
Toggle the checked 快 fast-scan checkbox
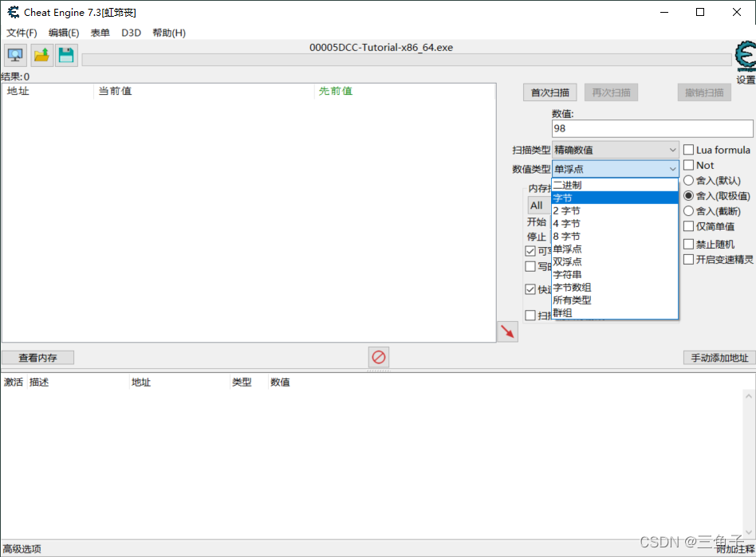coord(530,289)
